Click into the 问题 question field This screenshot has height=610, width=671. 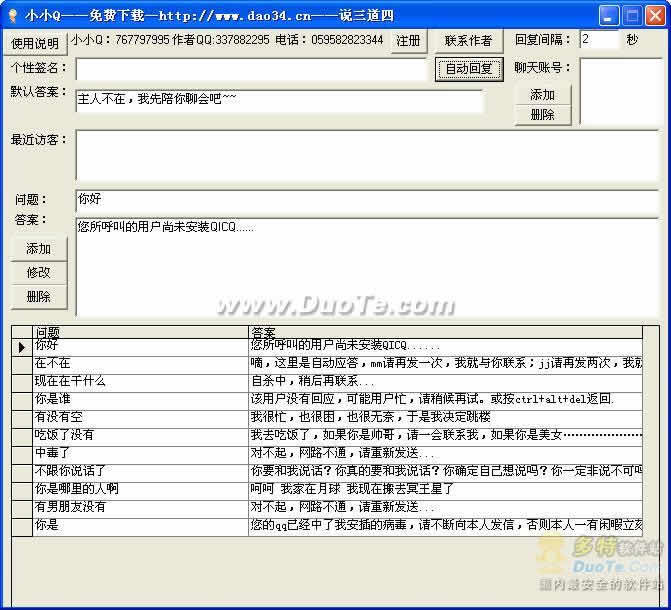366,201
